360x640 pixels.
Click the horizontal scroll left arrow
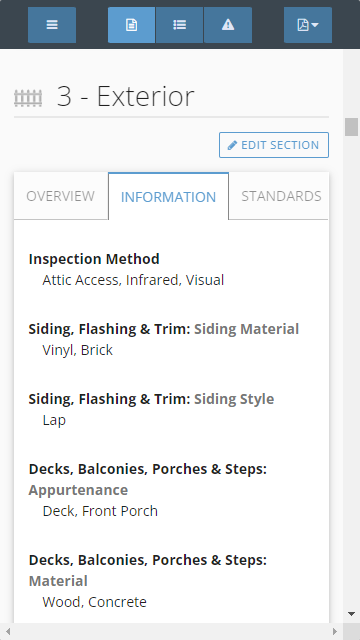(x=8, y=632)
